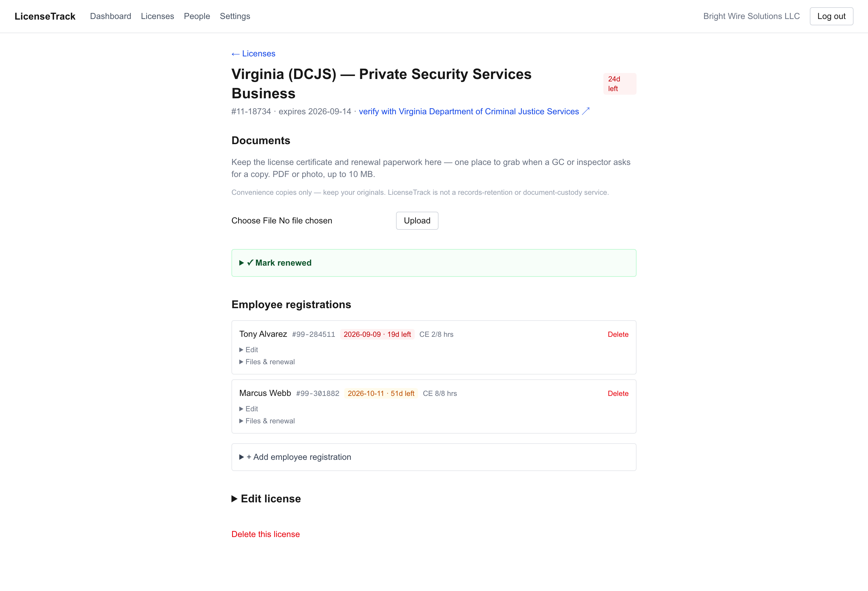
Task: Open the Licenses nav item
Action: coord(157,16)
